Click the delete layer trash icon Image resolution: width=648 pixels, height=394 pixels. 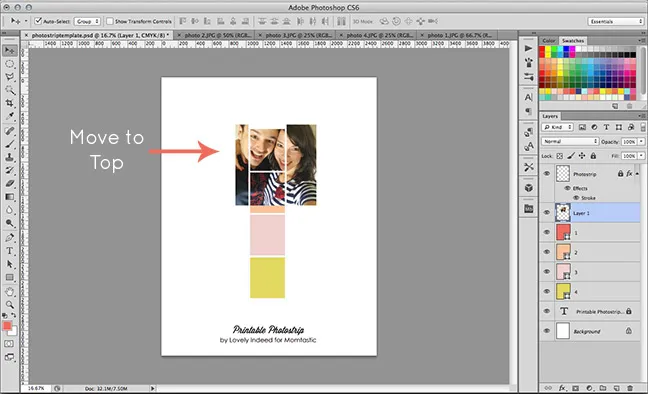[x=630, y=388]
